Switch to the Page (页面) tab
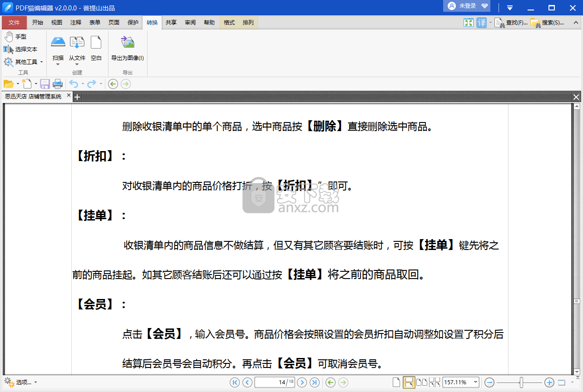The image size is (583, 392). coord(114,22)
